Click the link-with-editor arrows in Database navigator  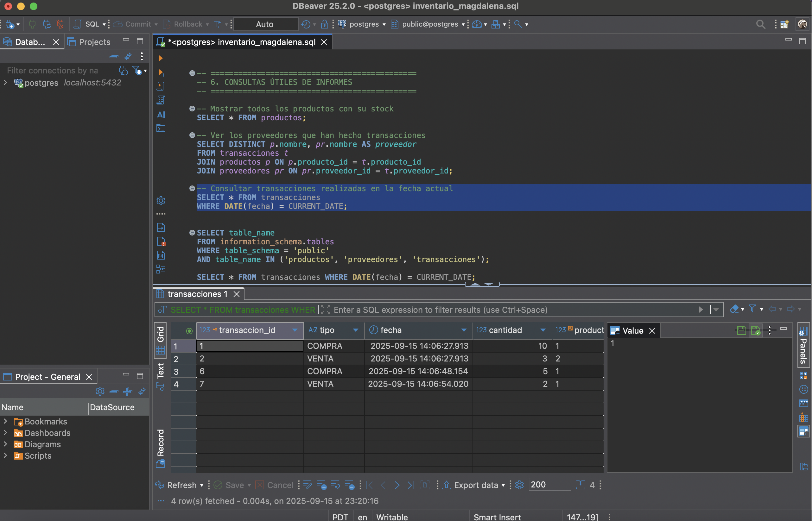click(128, 56)
